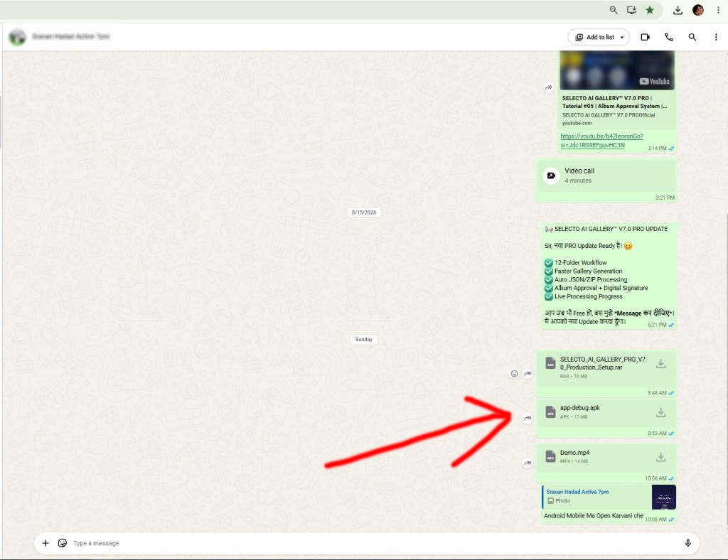Forward the Demo.mp4 message
The width and height of the screenshot is (728, 560).
point(528,463)
